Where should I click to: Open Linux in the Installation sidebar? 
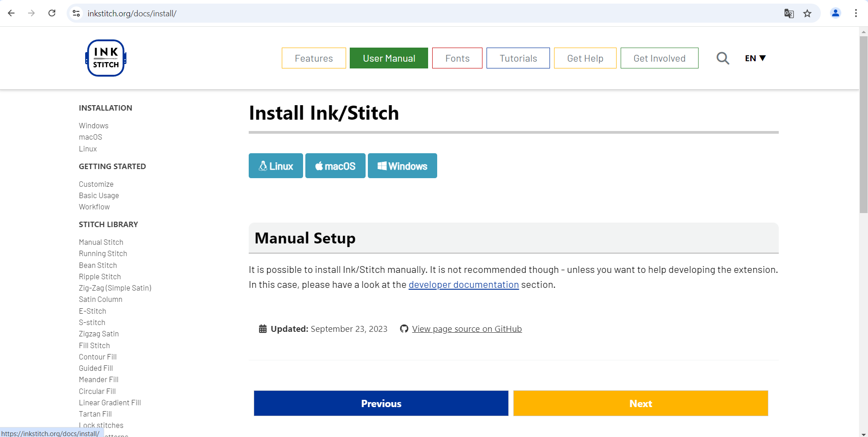(x=88, y=149)
